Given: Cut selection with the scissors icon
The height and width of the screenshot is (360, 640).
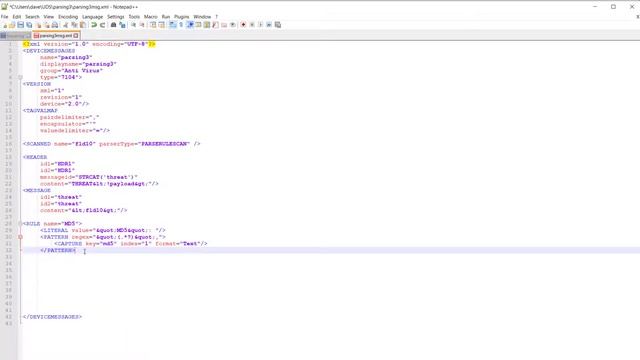Looking at the screenshot, I should click(65, 25).
